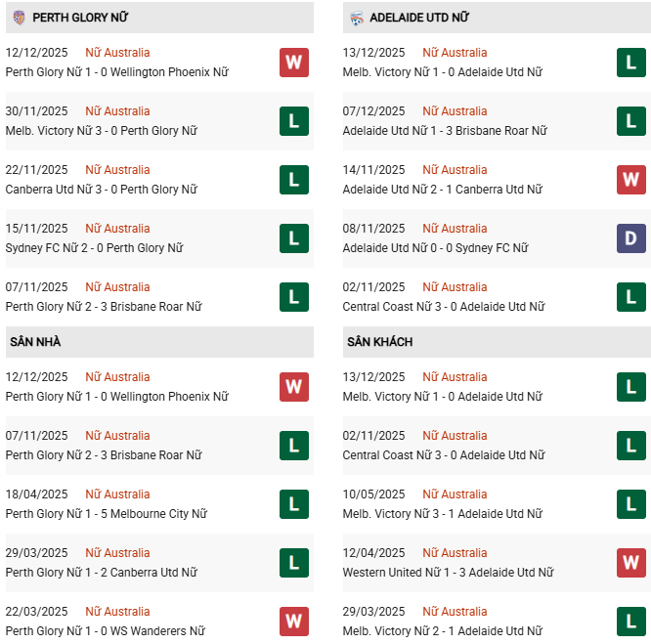Select the Perth Glory Nữ header title
Screen dimensions: 651x644
(x=80, y=18)
